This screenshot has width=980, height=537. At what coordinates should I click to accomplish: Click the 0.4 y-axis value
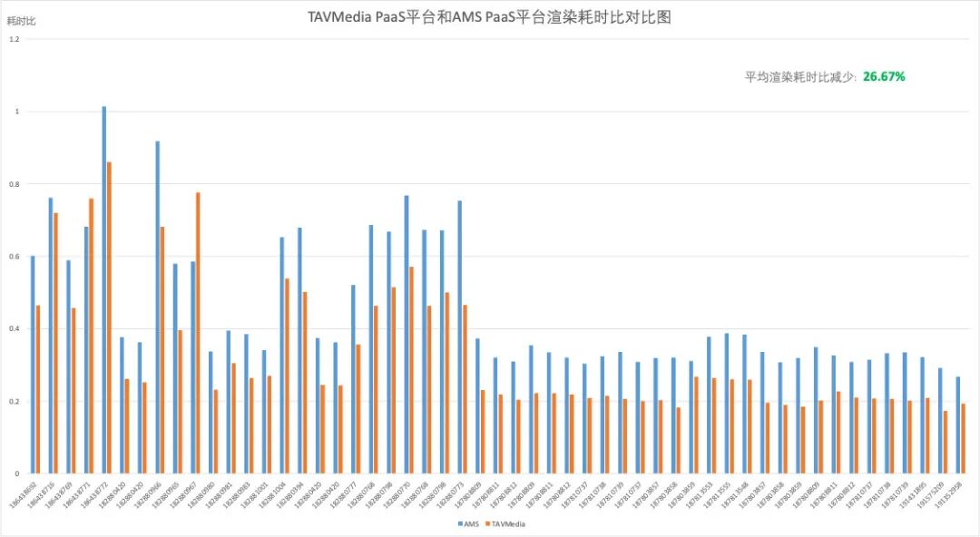click(15, 329)
